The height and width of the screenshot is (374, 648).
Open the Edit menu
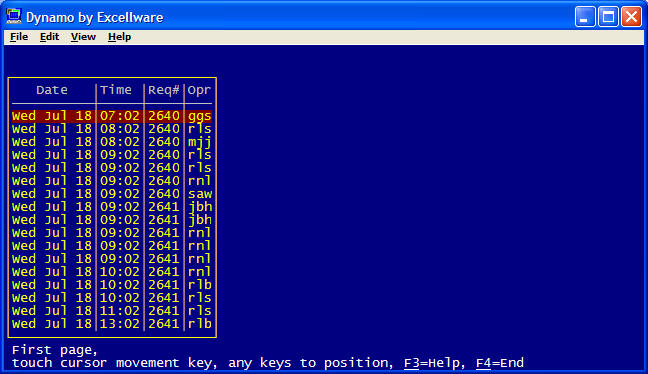(x=49, y=37)
